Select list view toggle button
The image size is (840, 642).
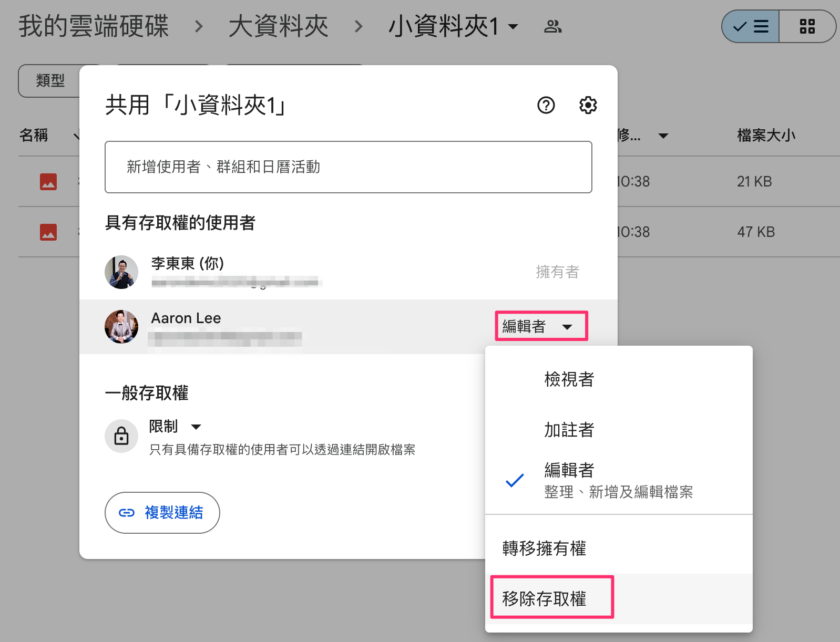(x=751, y=26)
